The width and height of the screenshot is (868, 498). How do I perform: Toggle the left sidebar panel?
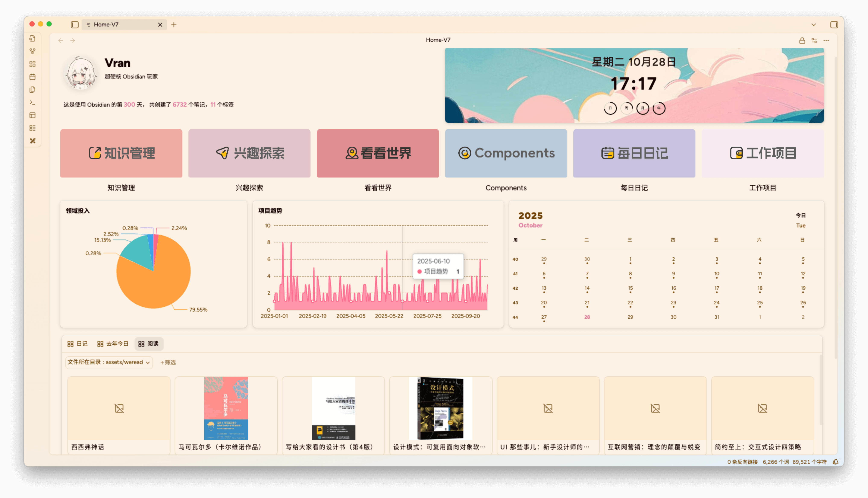[75, 25]
